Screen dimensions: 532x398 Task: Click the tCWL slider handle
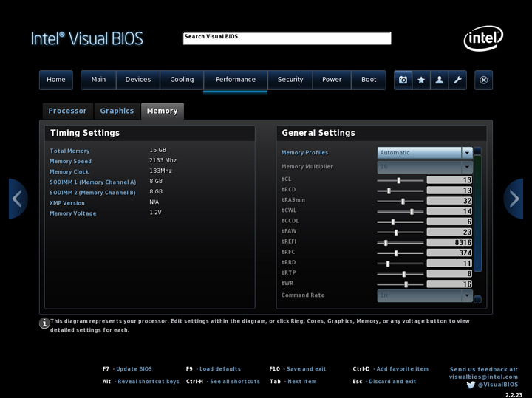(x=412, y=211)
